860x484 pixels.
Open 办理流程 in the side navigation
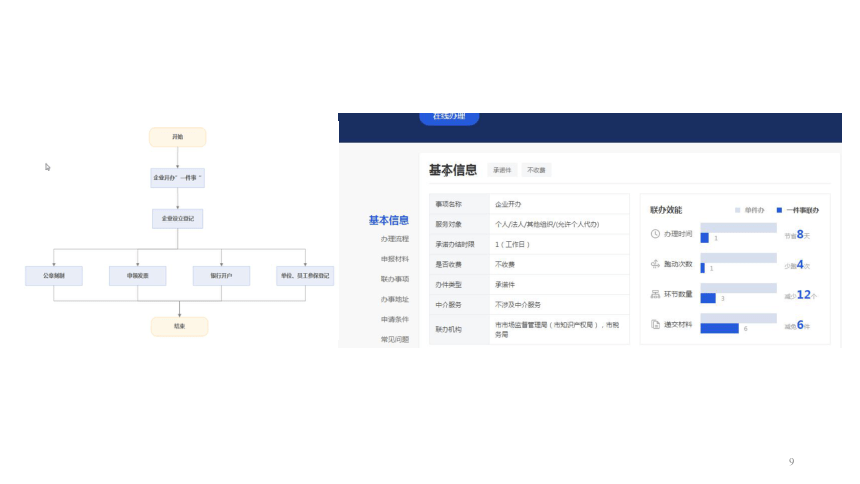click(395, 239)
